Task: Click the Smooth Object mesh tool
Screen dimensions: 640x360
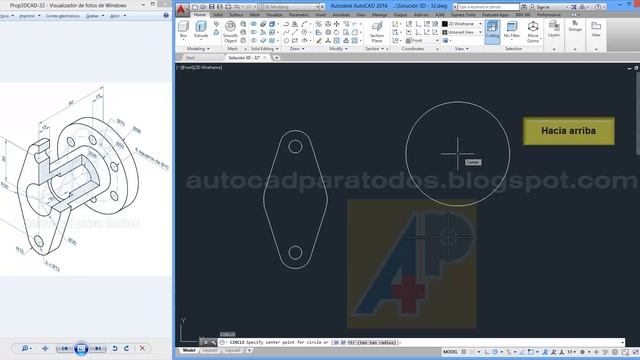Action: click(230, 32)
